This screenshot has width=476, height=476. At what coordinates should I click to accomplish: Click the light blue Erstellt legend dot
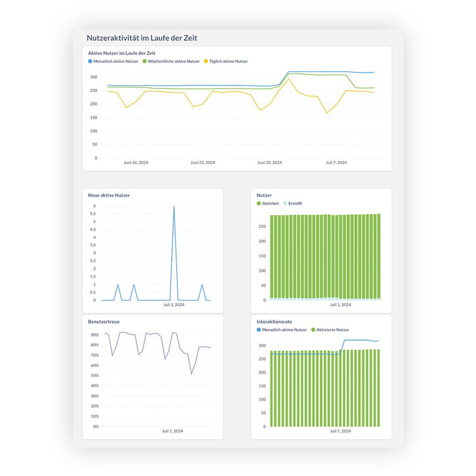284,203
